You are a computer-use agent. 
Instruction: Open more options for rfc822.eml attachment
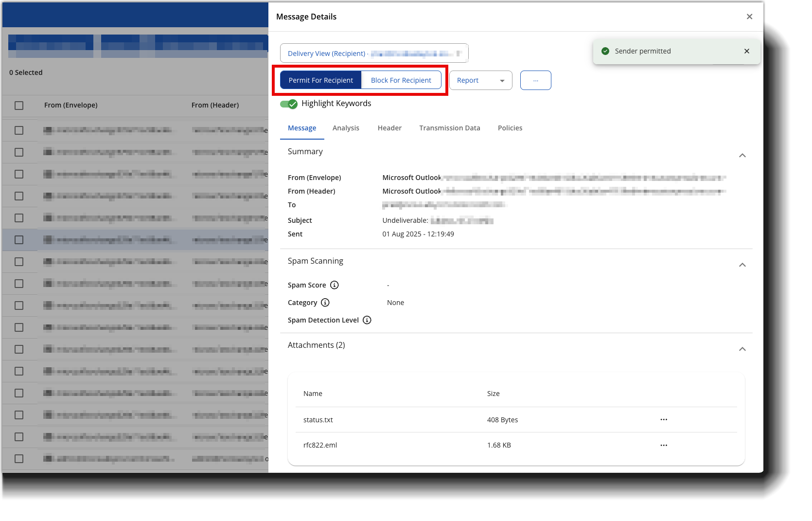coord(664,445)
